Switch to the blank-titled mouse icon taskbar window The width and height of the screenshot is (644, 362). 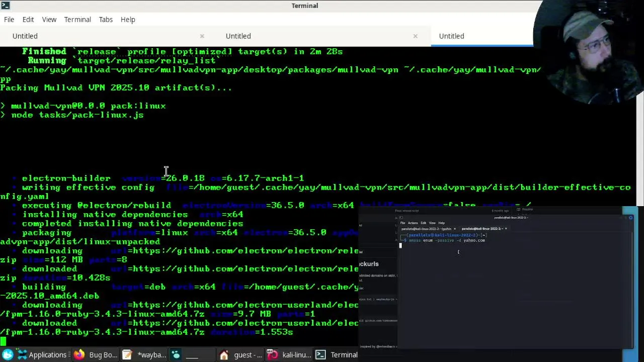[x=191, y=354]
